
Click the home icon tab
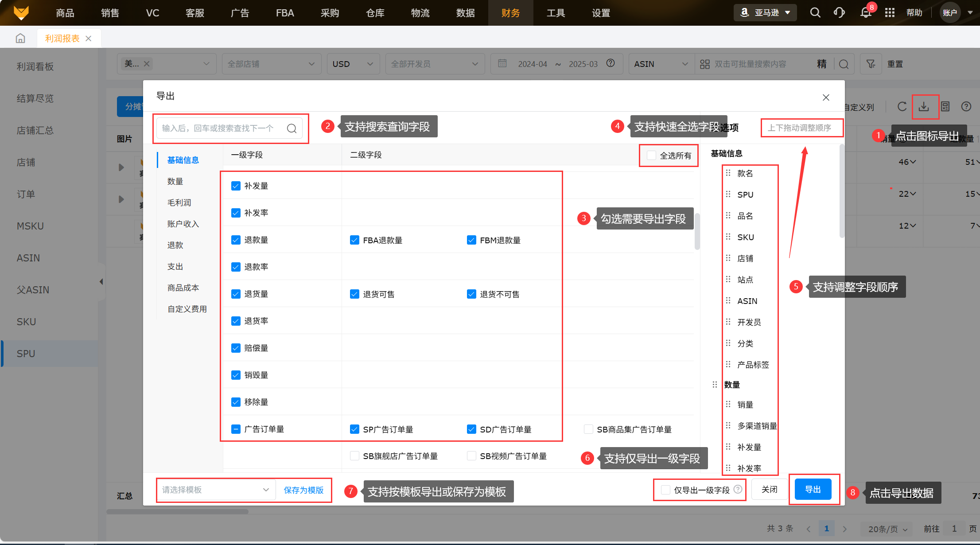(20, 39)
